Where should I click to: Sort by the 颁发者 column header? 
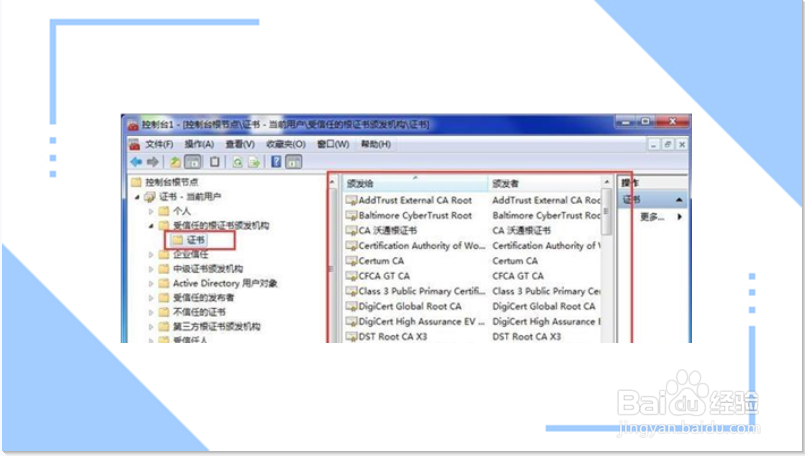[x=545, y=183]
